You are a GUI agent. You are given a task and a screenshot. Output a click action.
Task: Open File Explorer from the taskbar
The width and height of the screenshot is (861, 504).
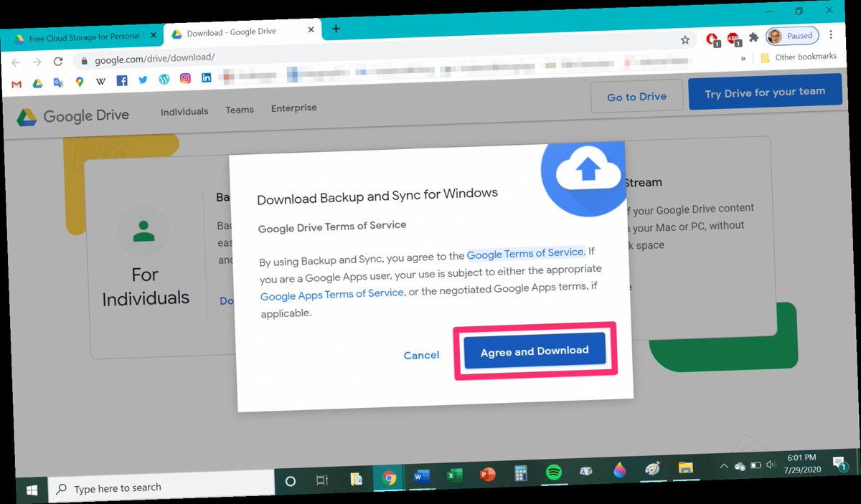point(685,469)
